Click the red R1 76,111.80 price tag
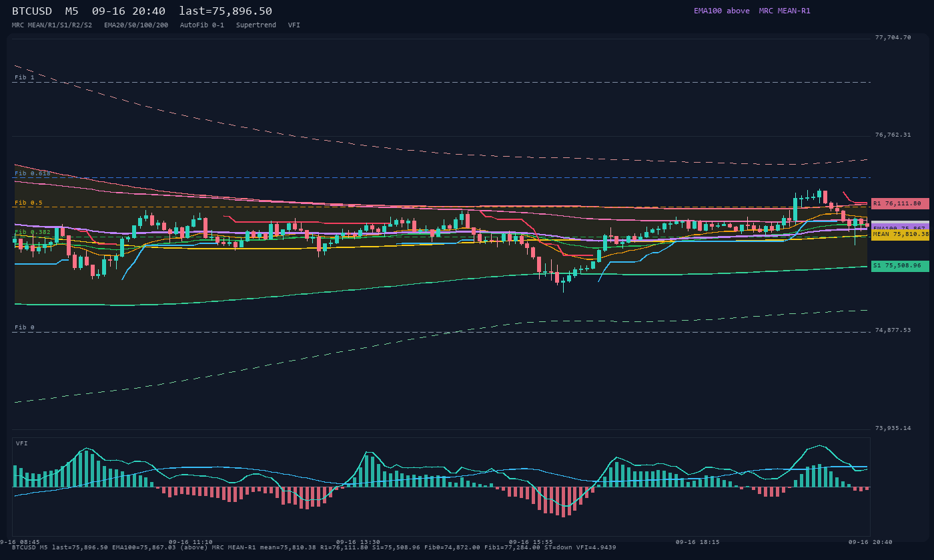This screenshot has width=934, height=560. pos(900,203)
